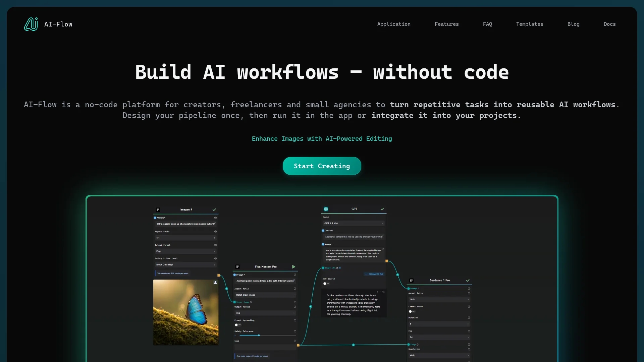Image resolution: width=644 pixels, height=362 pixels.
Task: Toggle the Prompt Upsampling switch
Action: tap(237, 325)
